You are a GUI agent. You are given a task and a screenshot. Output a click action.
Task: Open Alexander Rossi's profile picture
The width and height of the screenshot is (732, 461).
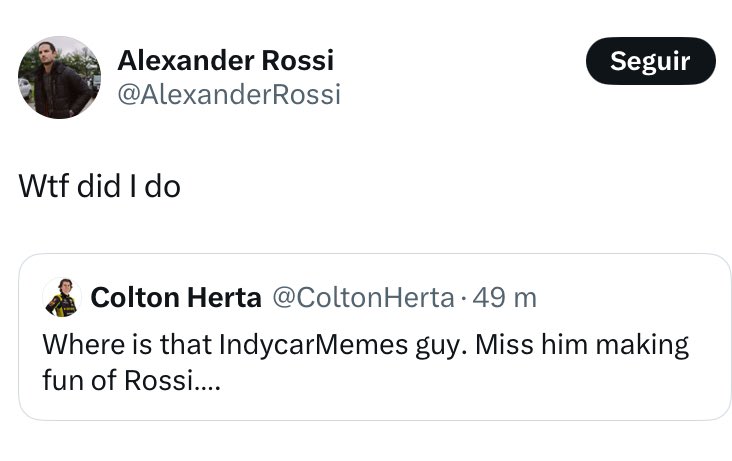click(59, 78)
